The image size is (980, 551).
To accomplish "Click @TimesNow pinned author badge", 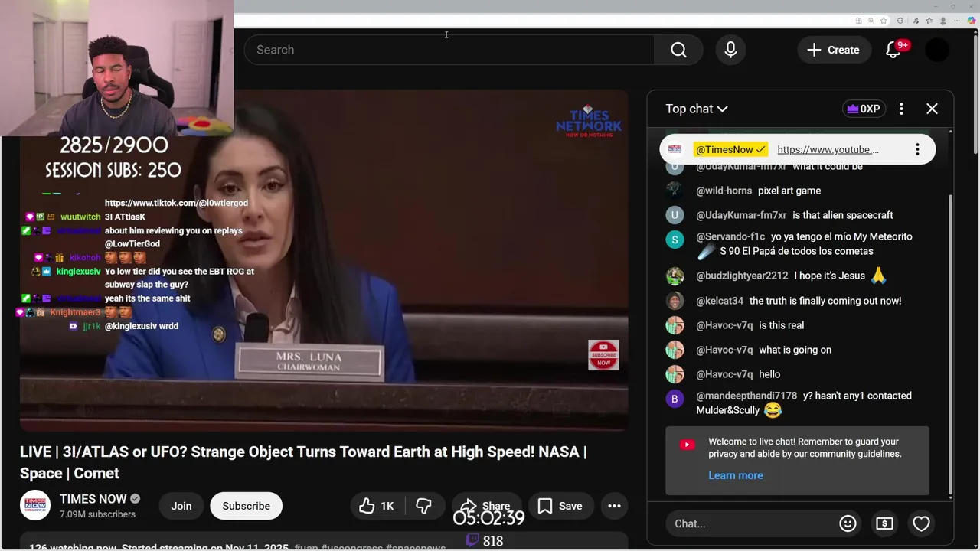I will (730, 149).
